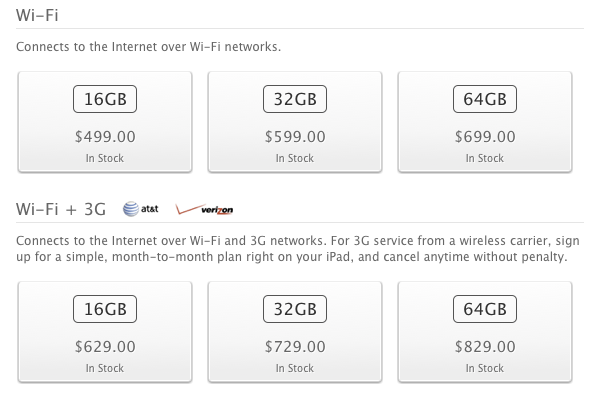Click In Stock under the $599.00 price
The width and height of the screenshot is (597, 403).
click(x=295, y=158)
